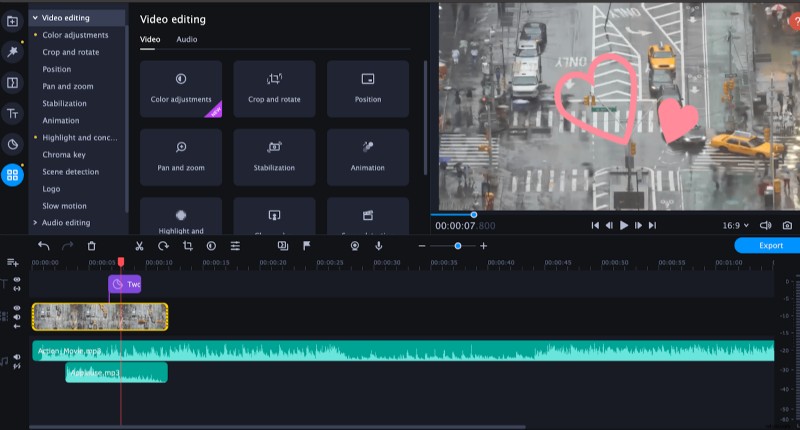Select the More tools grid icon
The image size is (800, 430).
pos(12,175)
